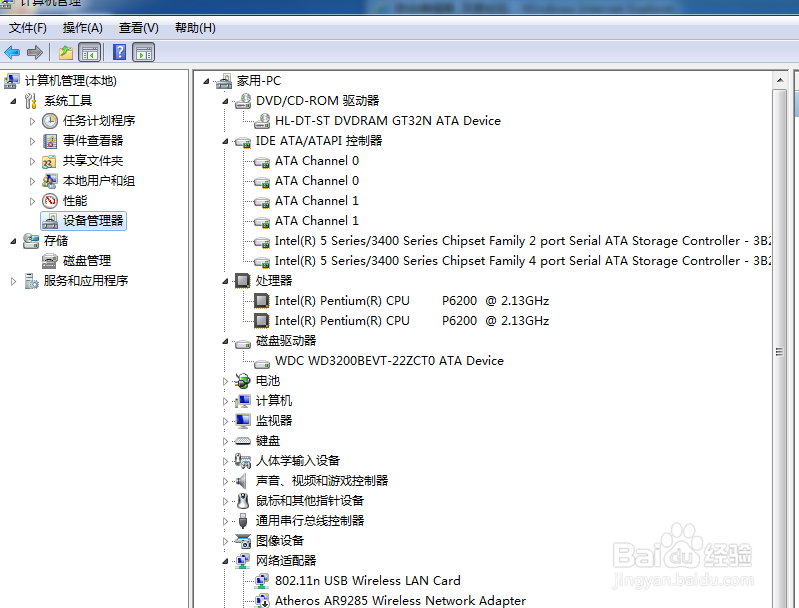799x608 pixels.
Task: Select WDC WD3200BEVT-22ZCT0 ATA Device
Action: (389, 361)
